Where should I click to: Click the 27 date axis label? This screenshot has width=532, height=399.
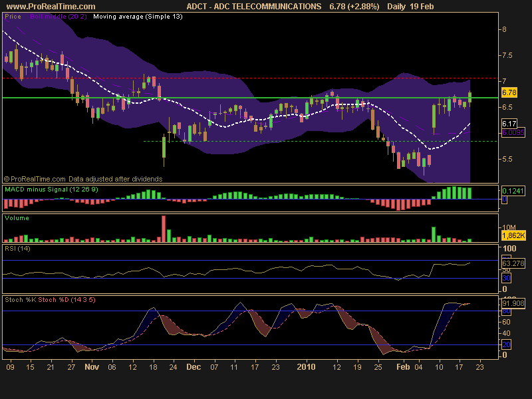(x=71, y=367)
